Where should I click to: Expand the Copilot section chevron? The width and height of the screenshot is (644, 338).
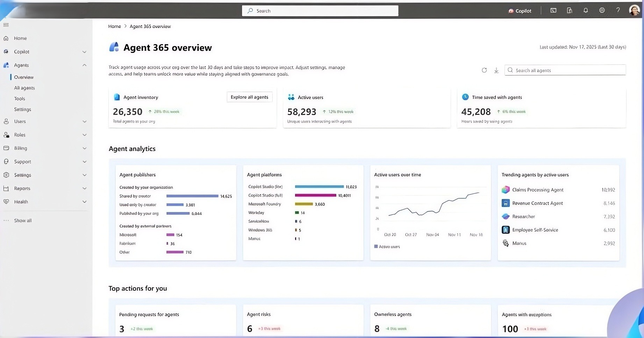pos(84,52)
